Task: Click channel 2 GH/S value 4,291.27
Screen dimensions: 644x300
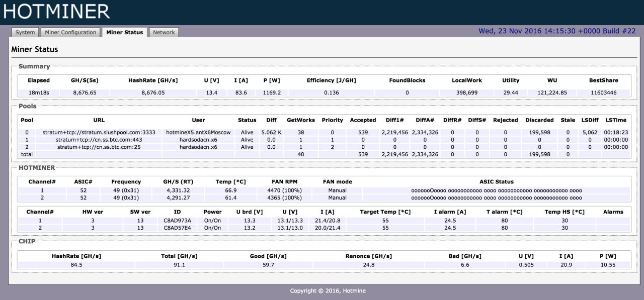Action: (178, 197)
